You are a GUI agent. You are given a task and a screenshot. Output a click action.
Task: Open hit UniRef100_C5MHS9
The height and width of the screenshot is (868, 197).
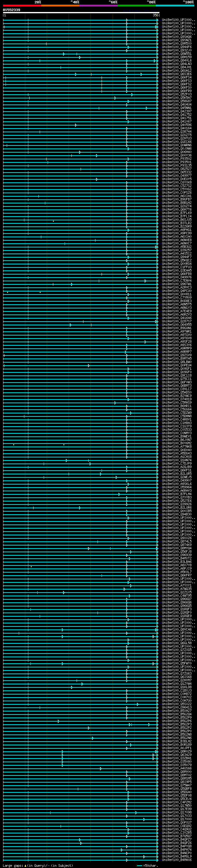177,402
